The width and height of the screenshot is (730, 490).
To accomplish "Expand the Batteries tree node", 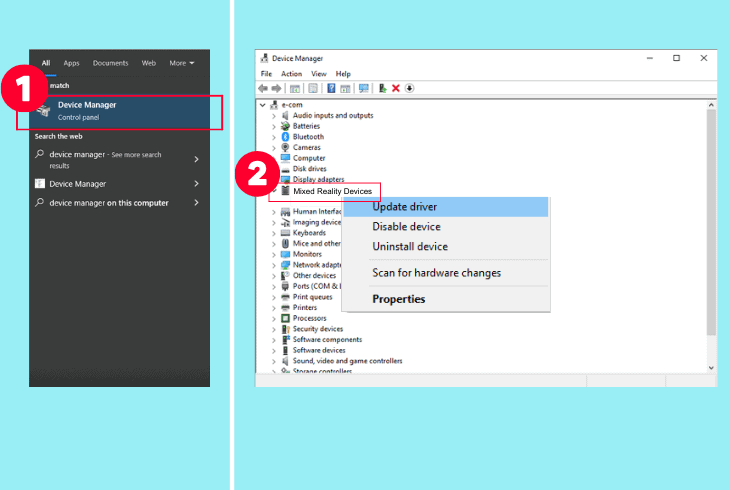I will tap(274, 126).
